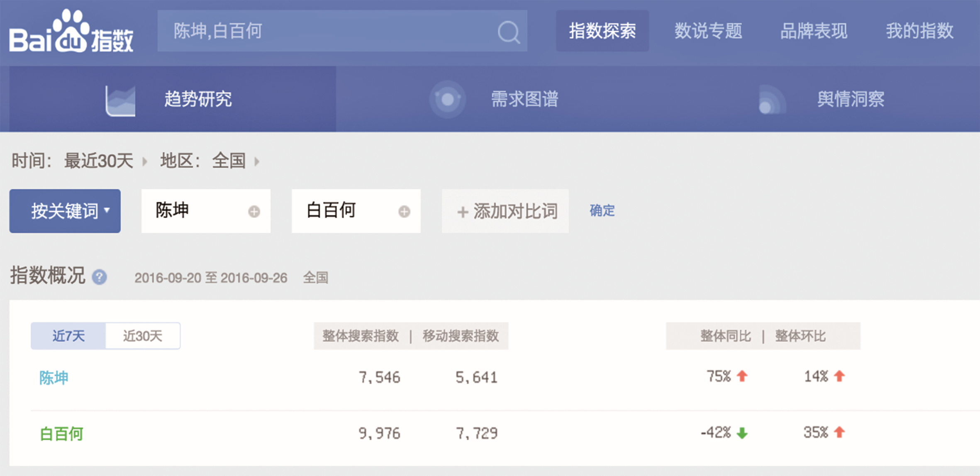This screenshot has width=980, height=476.
Task: Click the 全国 label beside date range
Action: tap(316, 278)
